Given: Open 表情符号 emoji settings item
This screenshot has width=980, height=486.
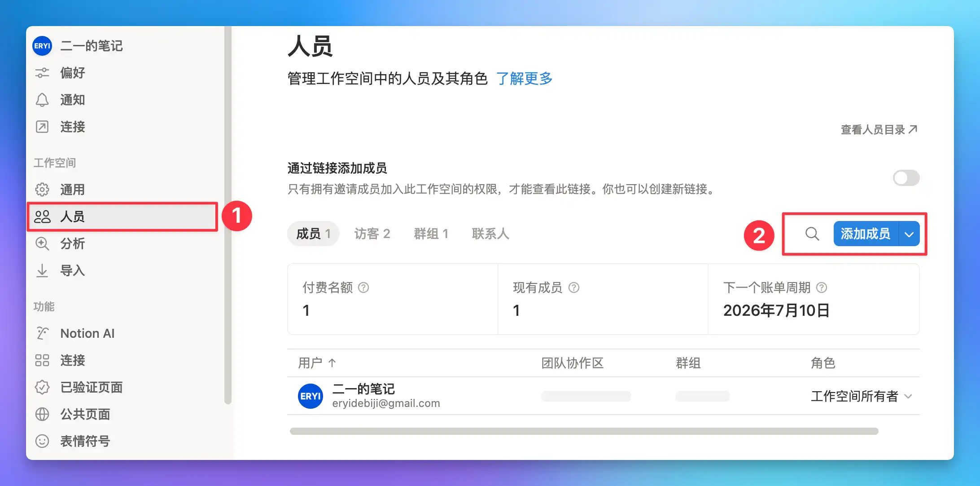Looking at the screenshot, I should [x=85, y=441].
